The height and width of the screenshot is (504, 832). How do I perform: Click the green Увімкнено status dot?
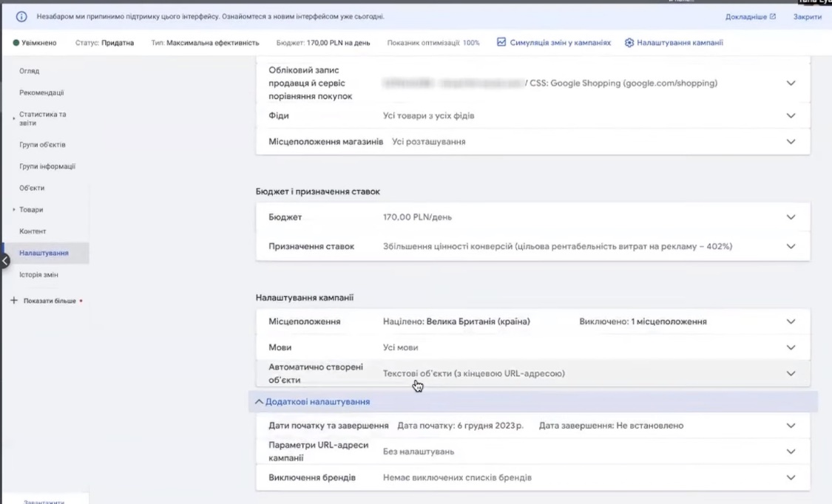point(16,43)
